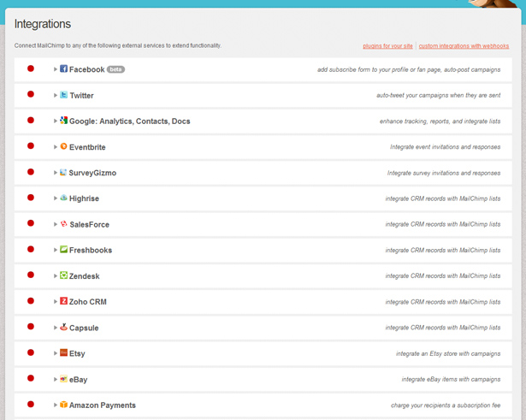Image resolution: width=526 pixels, height=420 pixels.
Task: Expand the Zendesk integration arrow
Action: [x=56, y=275]
